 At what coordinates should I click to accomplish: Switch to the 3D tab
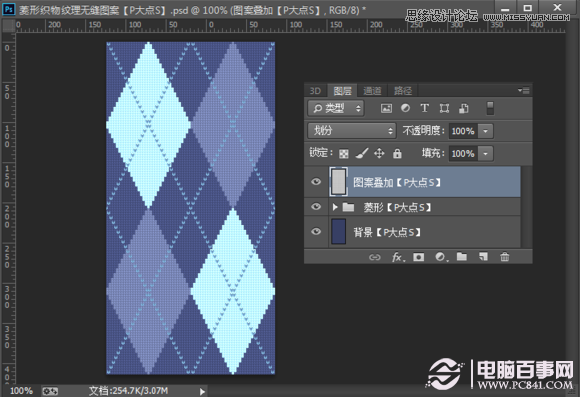click(315, 91)
